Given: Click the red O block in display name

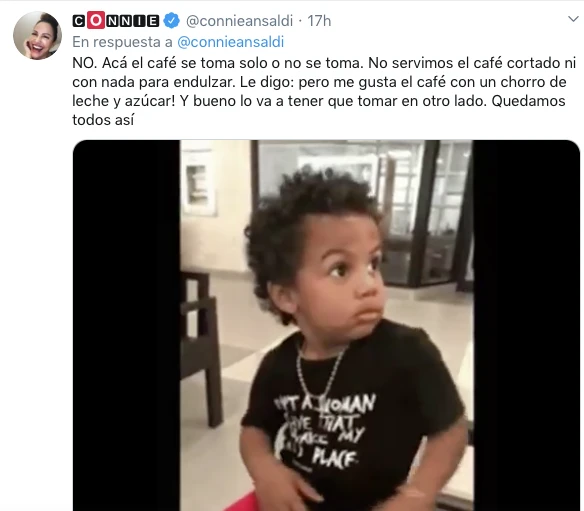Looking at the screenshot, I should [x=96, y=20].
